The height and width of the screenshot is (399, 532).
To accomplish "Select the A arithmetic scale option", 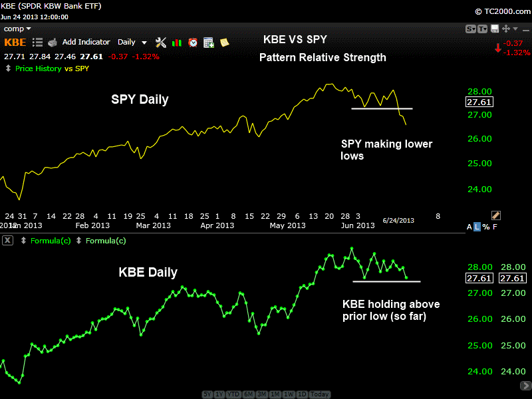I will point(469,227).
